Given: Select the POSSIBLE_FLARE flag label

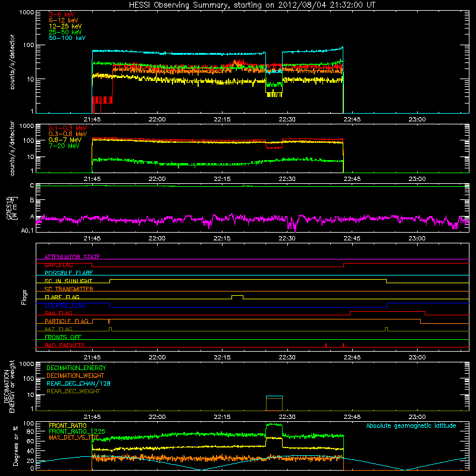Looking at the screenshot, I should (x=68, y=273).
